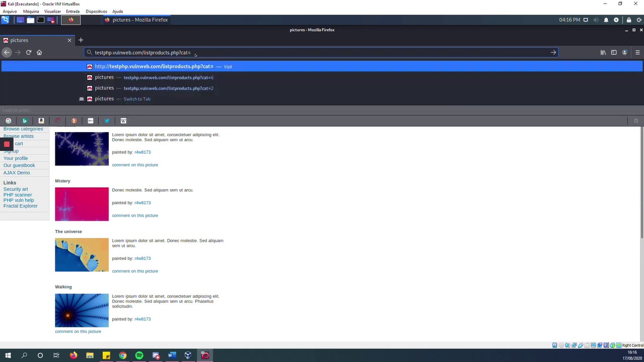This screenshot has height=362, width=644.
Task: Open Kali panel volume icon
Action: (x=596, y=20)
